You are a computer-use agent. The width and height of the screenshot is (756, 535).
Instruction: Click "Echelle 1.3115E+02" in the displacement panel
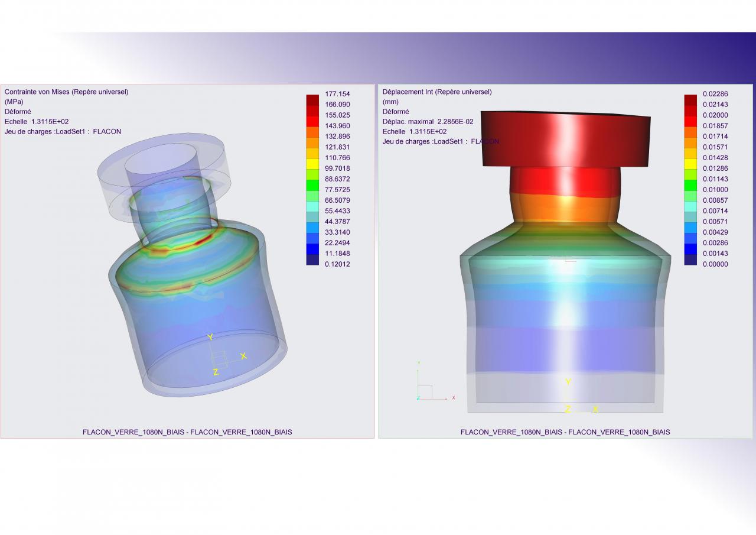click(x=415, y=132)
